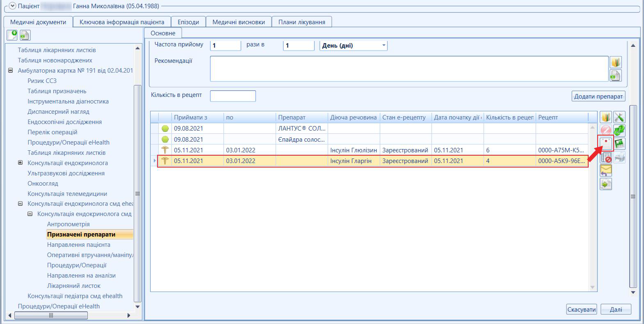Open the recommendations reference books icon
644x324 pixels.
615,62
